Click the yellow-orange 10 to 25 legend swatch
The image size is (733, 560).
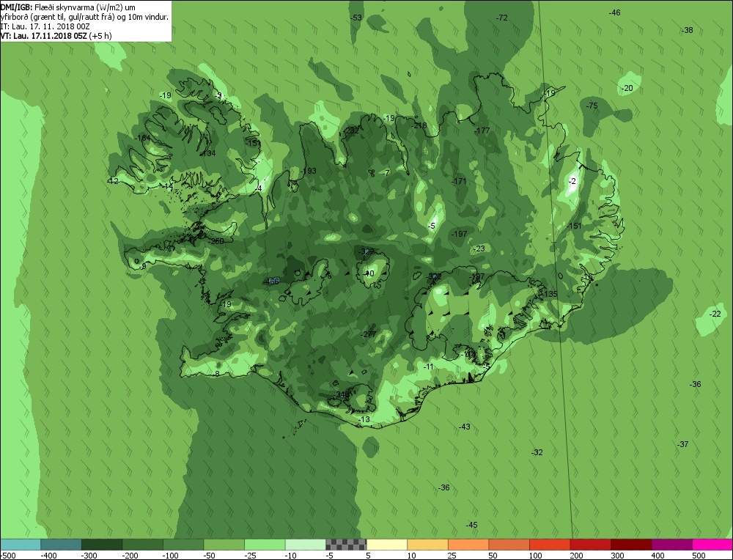427,545
